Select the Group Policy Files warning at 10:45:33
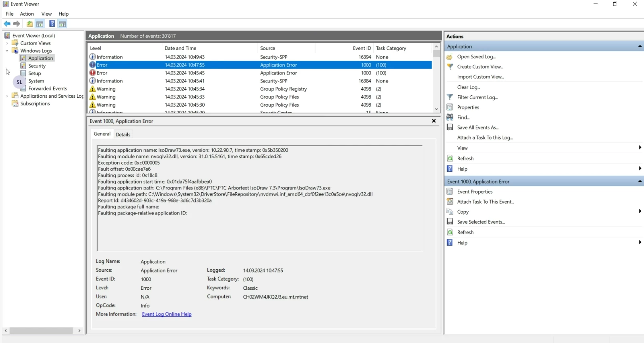644x343 pixels. click(x=260, y=97)
